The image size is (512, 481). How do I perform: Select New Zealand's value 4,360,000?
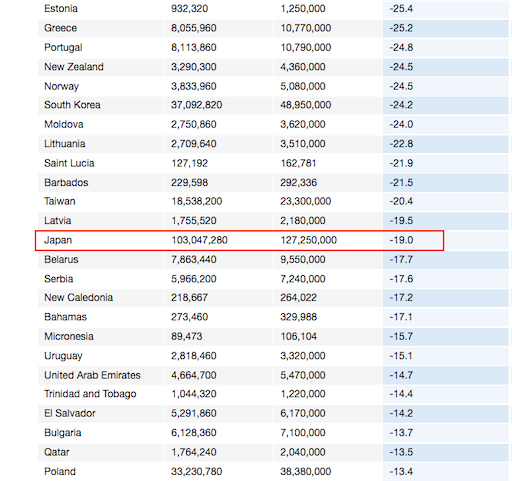click(x=303, y=67)
